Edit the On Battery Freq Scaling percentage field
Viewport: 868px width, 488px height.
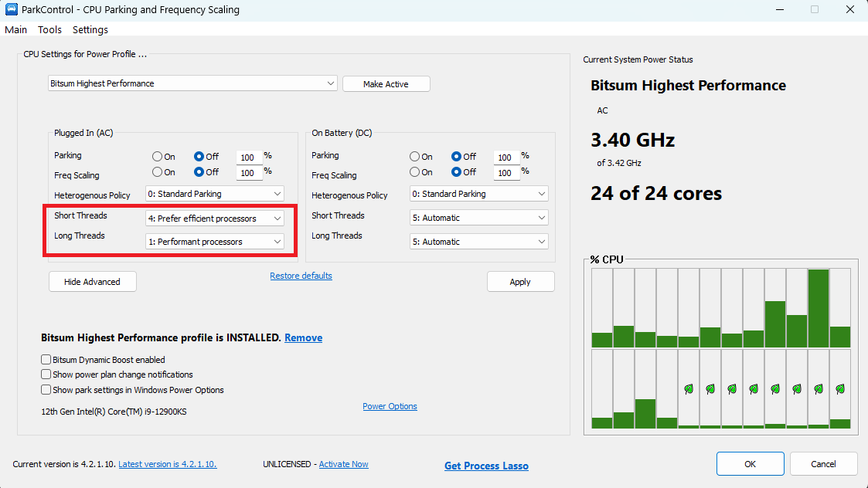[506, 173]
